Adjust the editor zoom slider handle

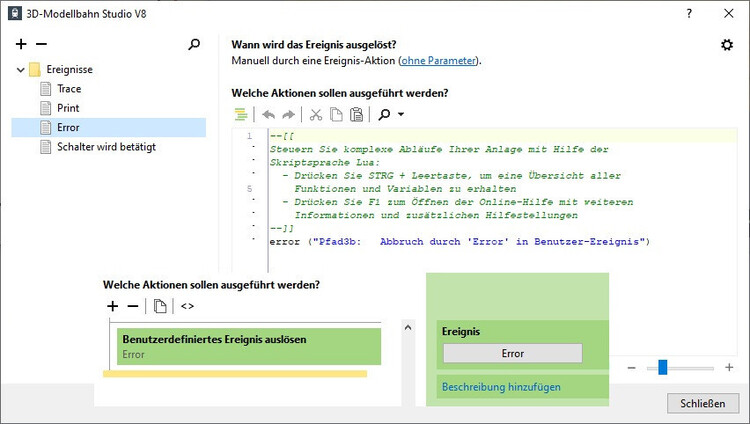[662, 368]
